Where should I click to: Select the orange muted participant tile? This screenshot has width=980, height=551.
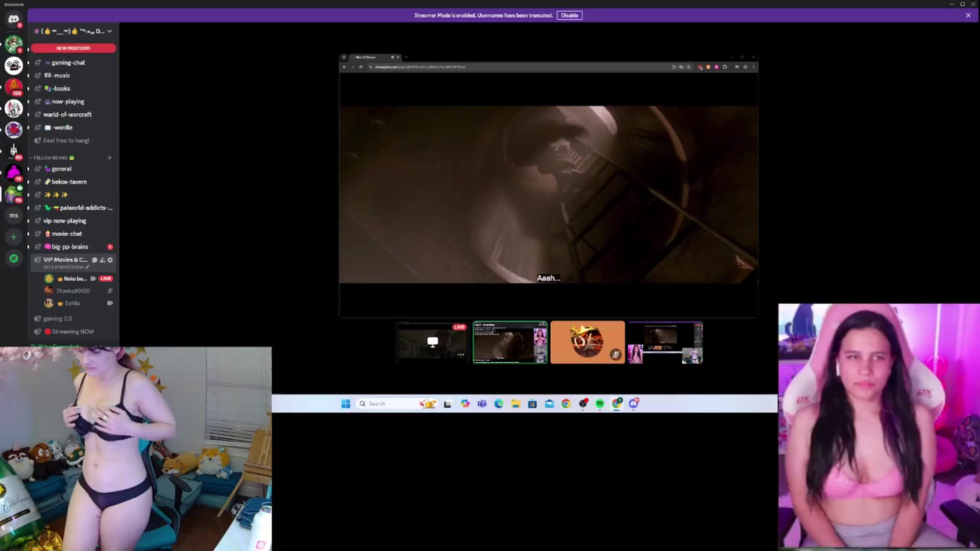point(587,342)
